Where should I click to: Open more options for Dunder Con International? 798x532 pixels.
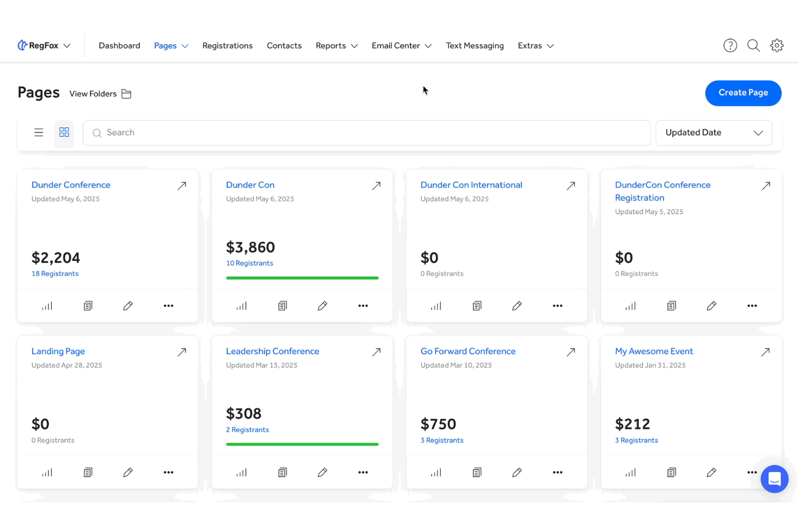click(x=558, y=306)
